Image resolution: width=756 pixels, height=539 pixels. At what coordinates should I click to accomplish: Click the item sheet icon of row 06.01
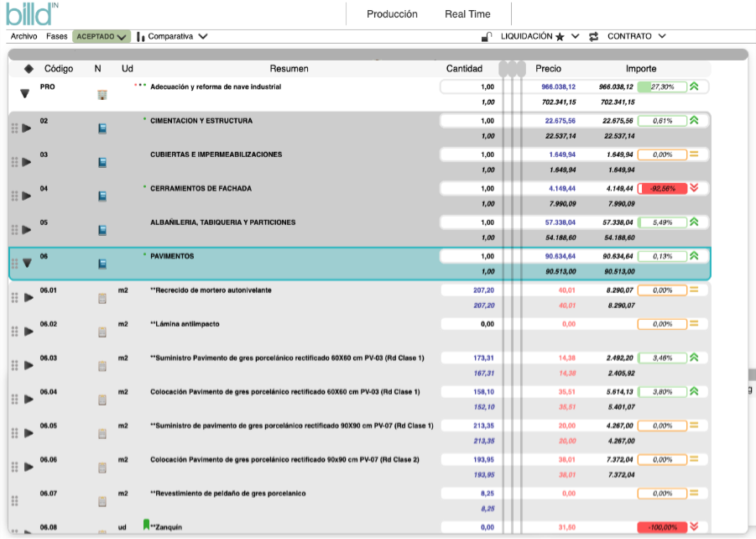(102, 298)
